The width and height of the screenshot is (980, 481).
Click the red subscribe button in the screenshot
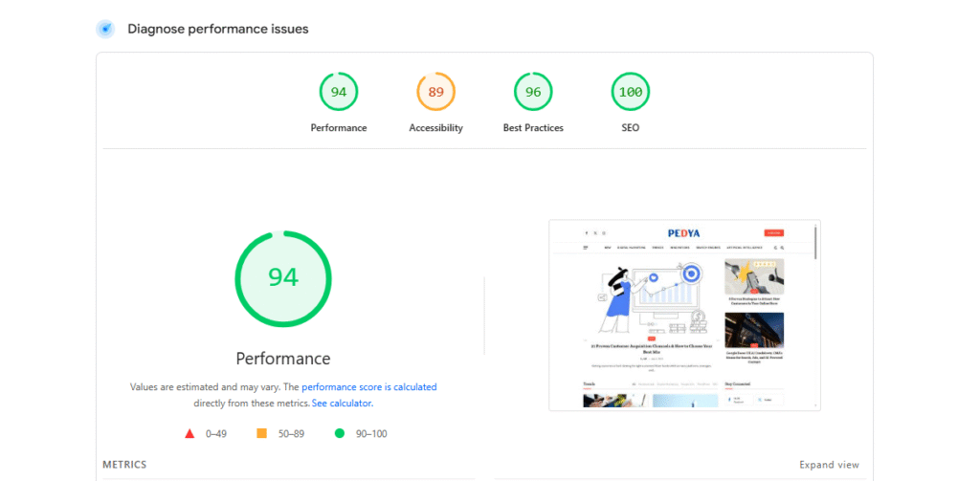(x=773, y=233)
